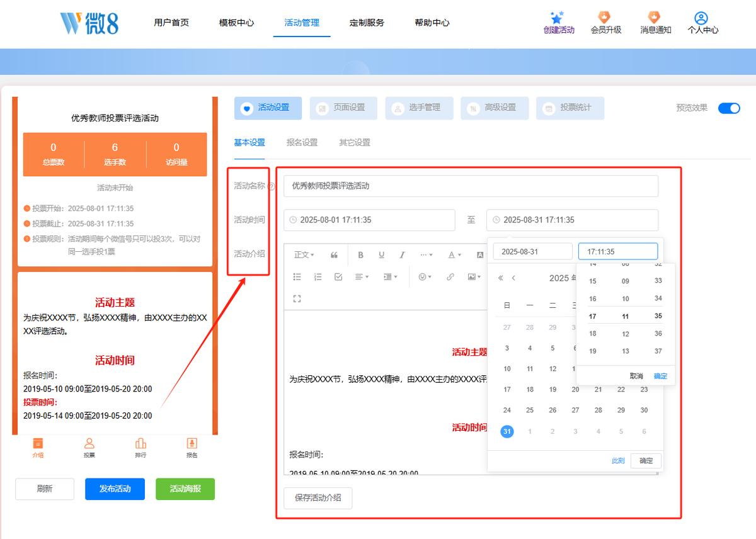This screenshot has height=539, width=756.
Task: Click the 活动名称 input field
Action: [471, 186]
